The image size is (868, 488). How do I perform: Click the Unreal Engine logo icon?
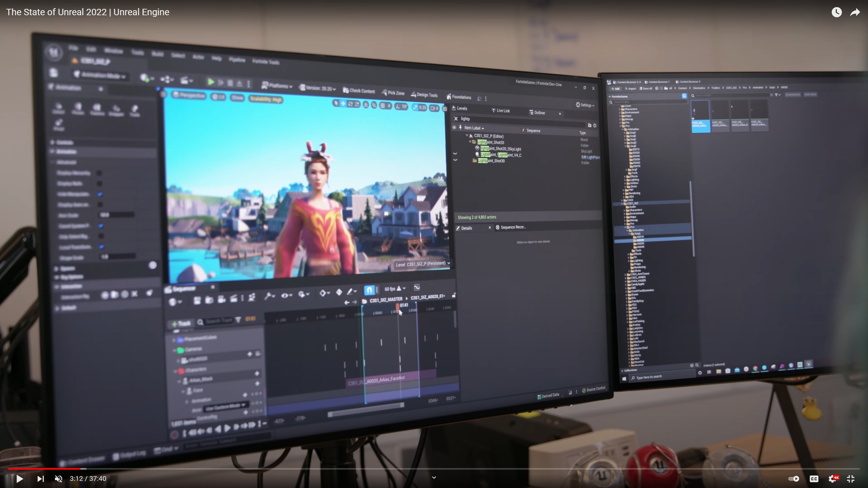pos(54,52)
